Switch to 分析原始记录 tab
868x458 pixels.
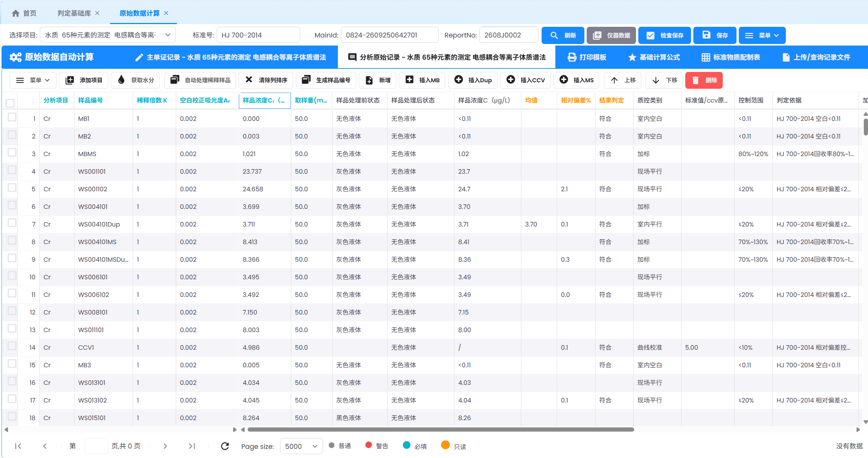[x=447, y=57]
